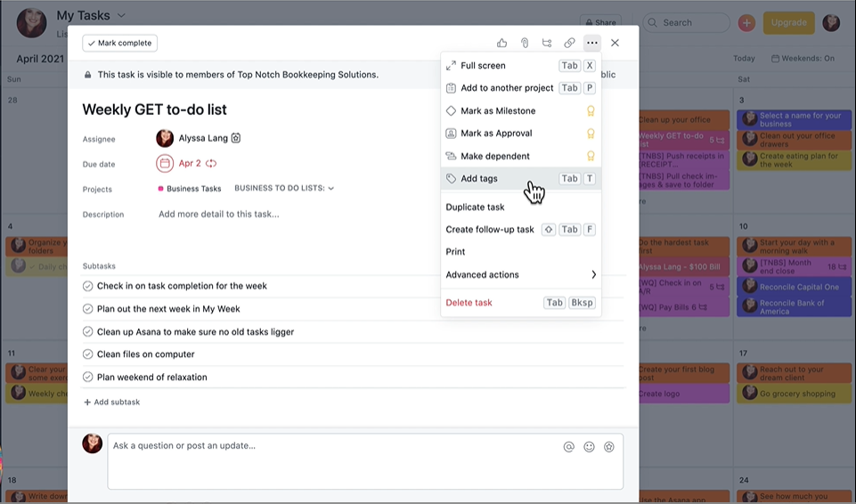Viewport: 856px width, 504px height.
Task: Choose Delete task
Action: click(521, 303)
